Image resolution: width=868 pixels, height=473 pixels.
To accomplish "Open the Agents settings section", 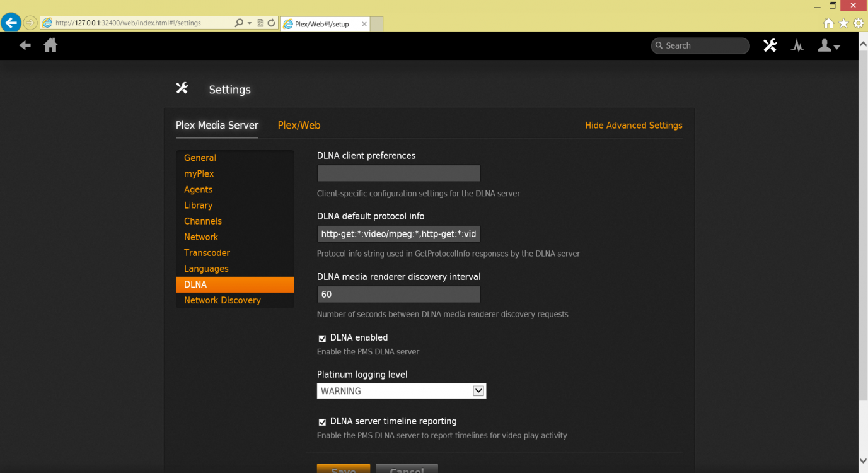I will click(235, 189).
